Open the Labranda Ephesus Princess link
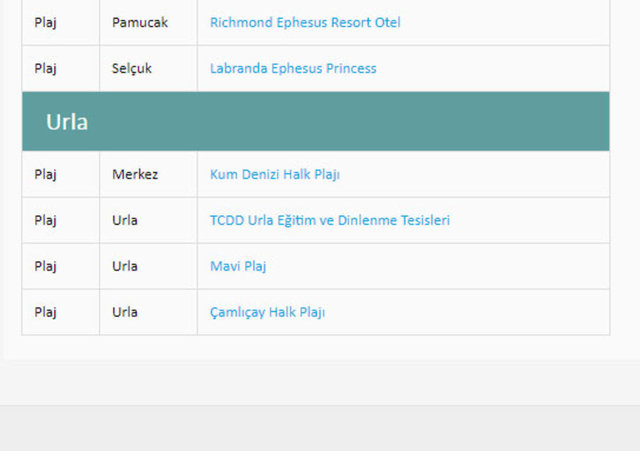Viewport: 640px width, 451px height. point(293,68)
